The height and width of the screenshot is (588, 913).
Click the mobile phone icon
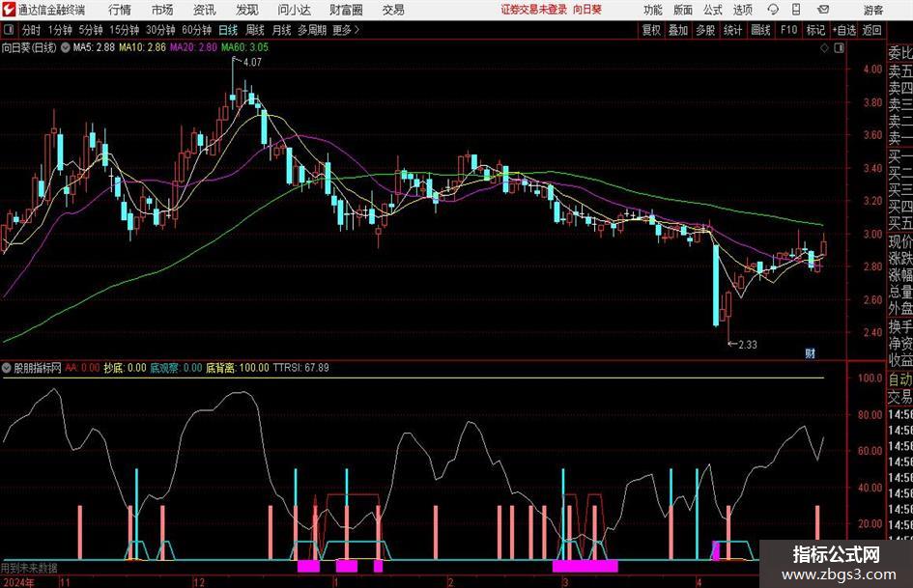(x=796, y=10)
